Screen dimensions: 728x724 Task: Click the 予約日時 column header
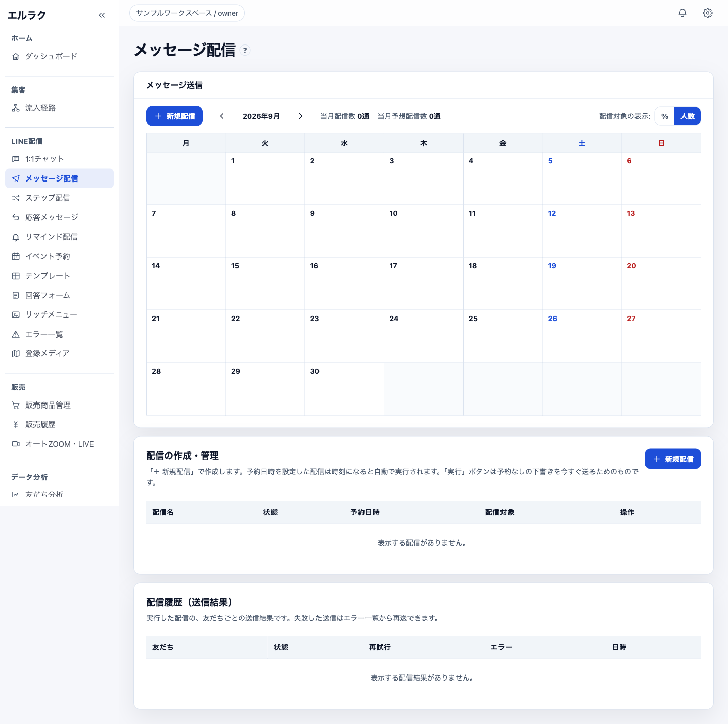coord(365,512)
